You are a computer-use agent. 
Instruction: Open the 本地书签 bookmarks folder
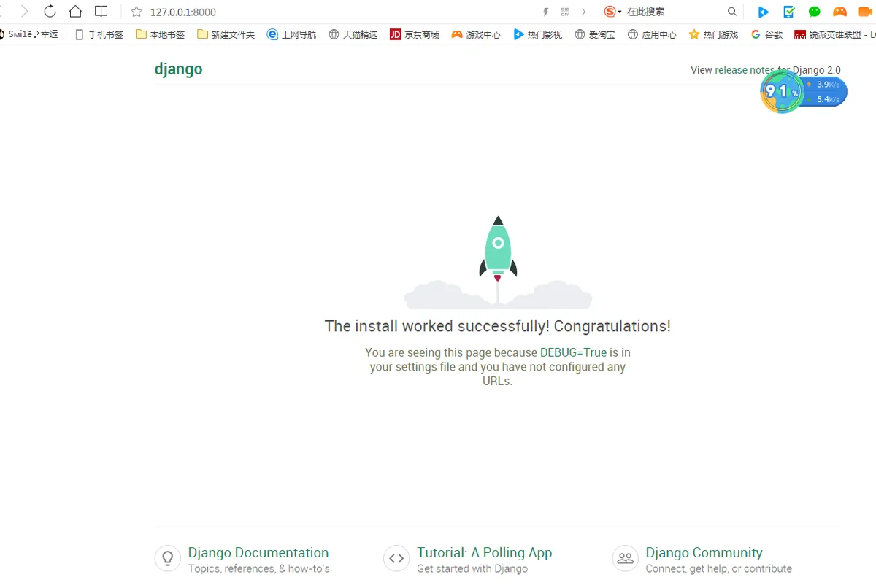(161, 34)
